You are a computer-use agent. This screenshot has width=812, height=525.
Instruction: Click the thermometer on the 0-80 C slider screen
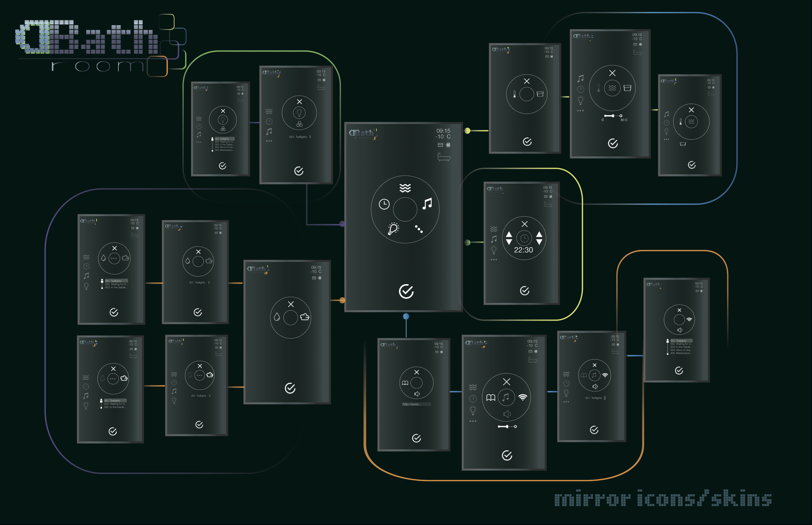pos(598,88)
